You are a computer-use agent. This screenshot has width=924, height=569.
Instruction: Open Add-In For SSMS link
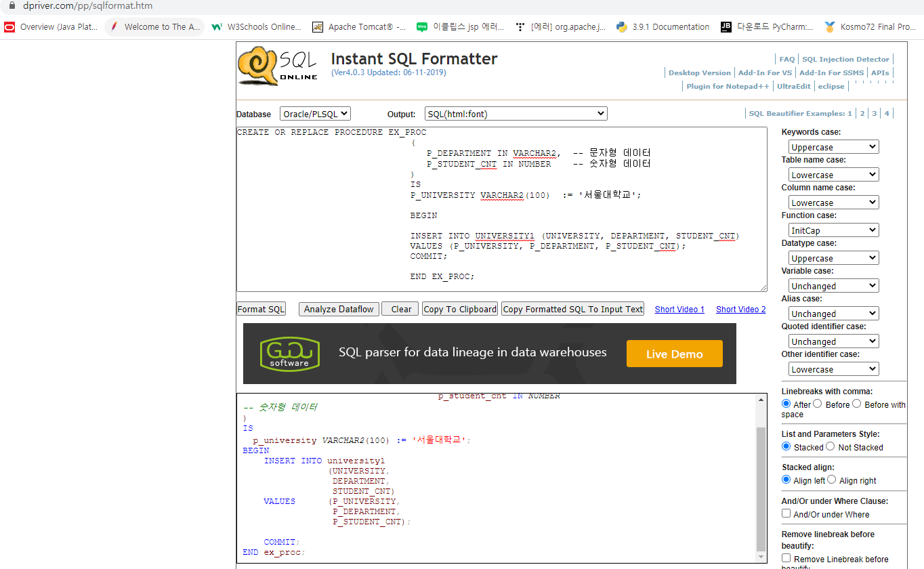pyautogui.click(x=831, y=73)
